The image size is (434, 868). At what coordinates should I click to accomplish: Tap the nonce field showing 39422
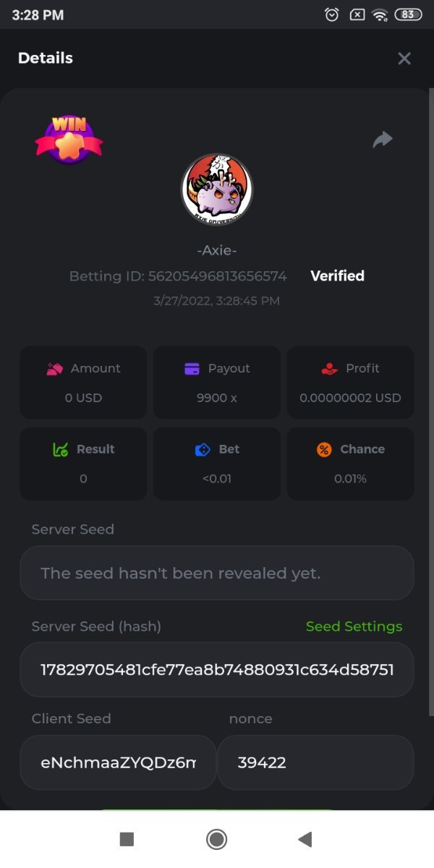coord(315,762)
